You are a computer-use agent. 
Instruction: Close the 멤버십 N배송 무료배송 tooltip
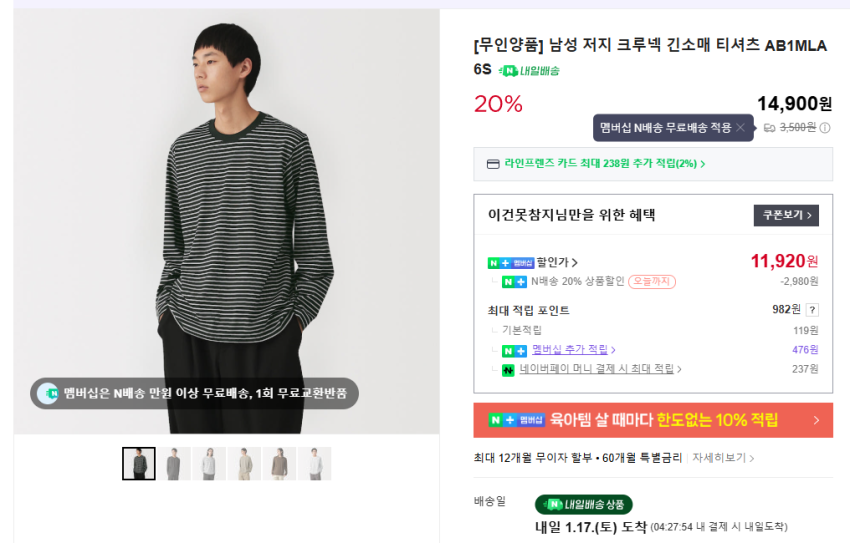coord(740,128)
